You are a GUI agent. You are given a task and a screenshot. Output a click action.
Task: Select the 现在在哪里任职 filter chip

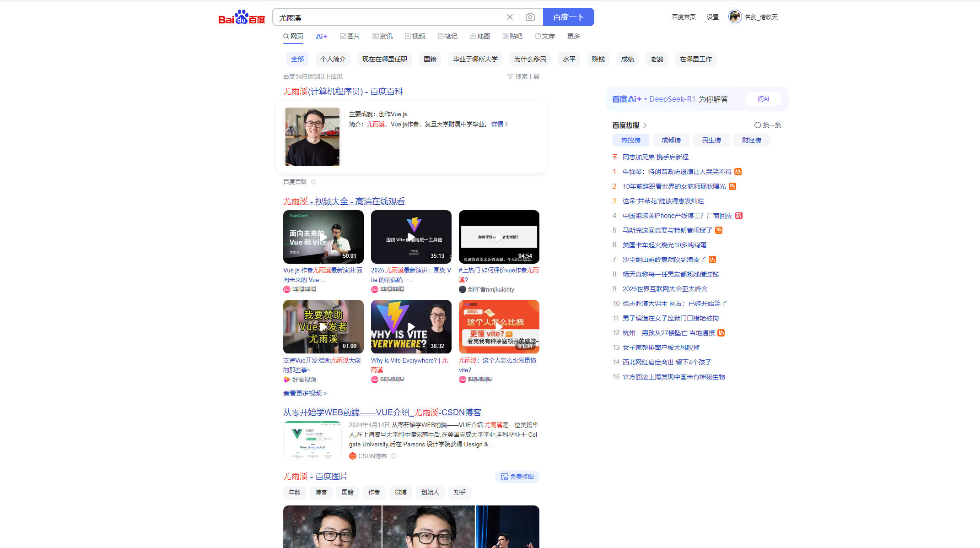(x=385, y=59)
